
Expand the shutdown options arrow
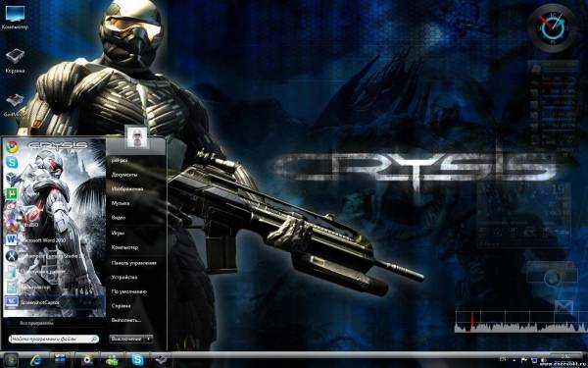[149, 339]
